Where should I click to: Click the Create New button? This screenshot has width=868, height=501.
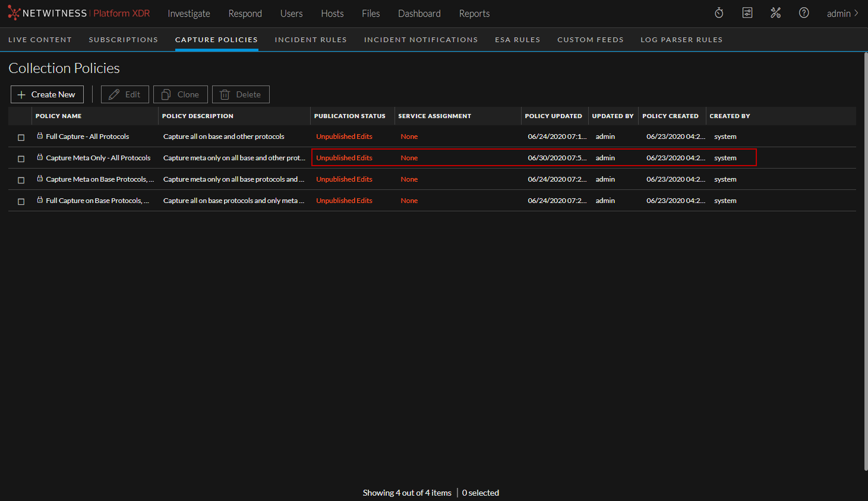coord(47,94)
